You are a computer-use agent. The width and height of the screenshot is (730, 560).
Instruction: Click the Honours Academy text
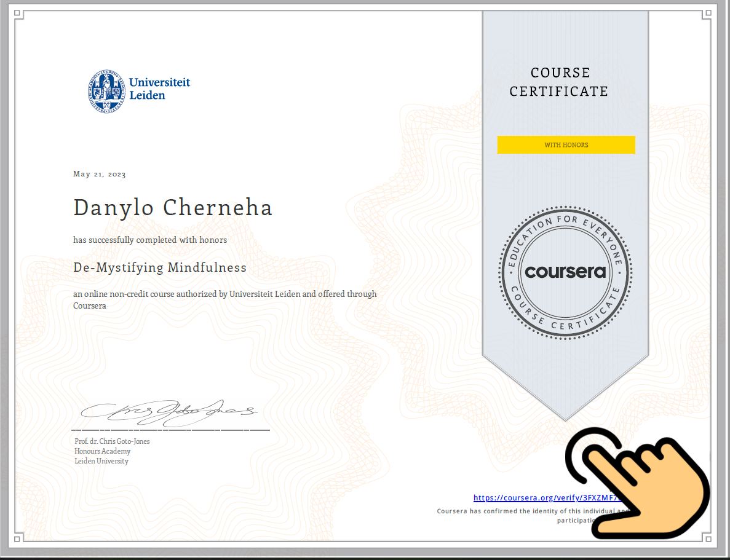pos(103,451)
